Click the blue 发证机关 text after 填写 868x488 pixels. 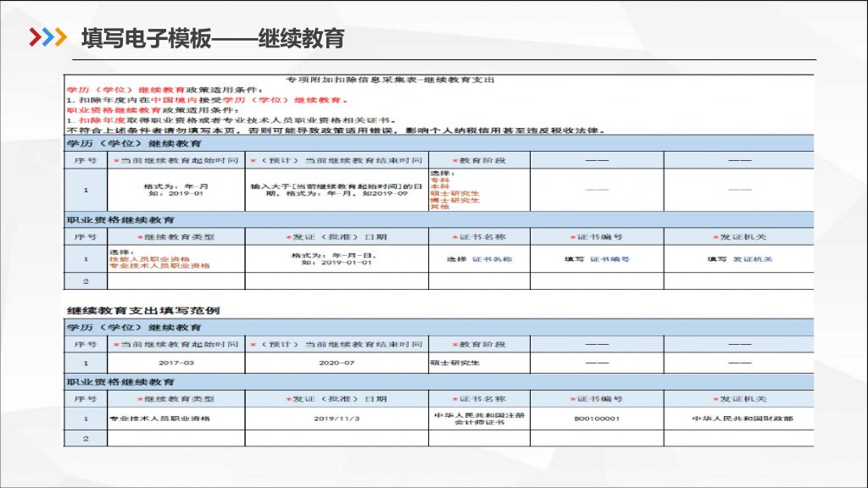[x=753, y=259]
